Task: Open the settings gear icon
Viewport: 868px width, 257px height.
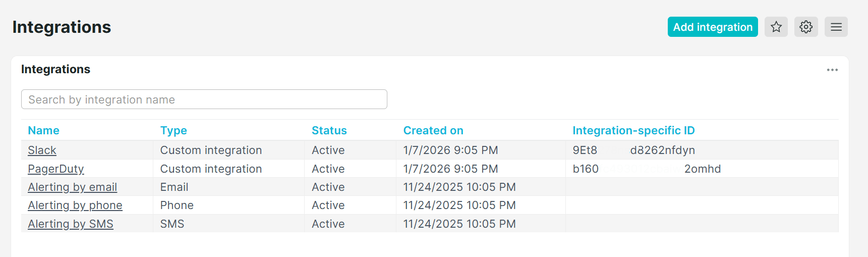Action: [806, 27]
